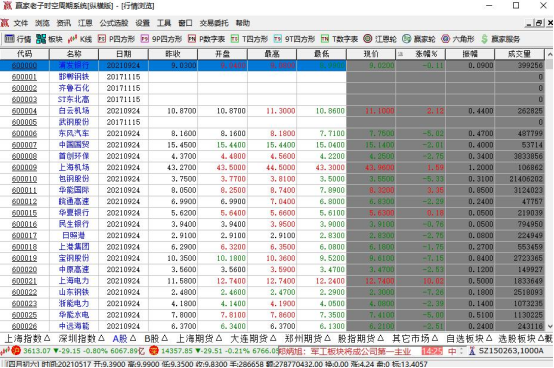Image resolution: width=554 pixels, height=368 pixels.
Task: Click scrollbar up arrow of quote table
Action: click(x=549, y=54)
